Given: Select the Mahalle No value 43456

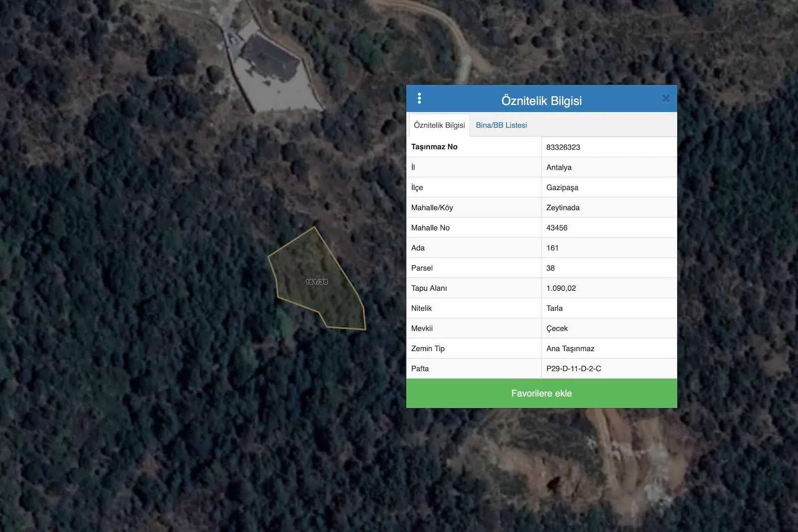Looking at the screenshot, I should tap(557, 228).
